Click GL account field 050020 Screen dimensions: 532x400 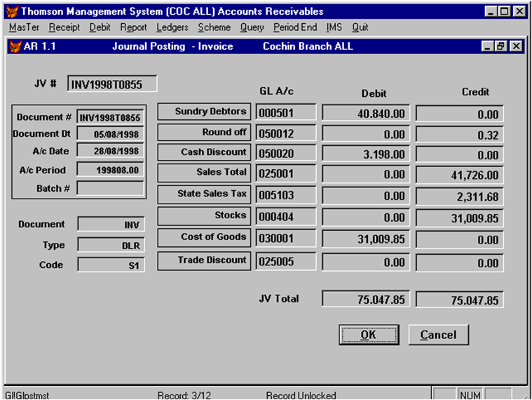coord(286,153)
